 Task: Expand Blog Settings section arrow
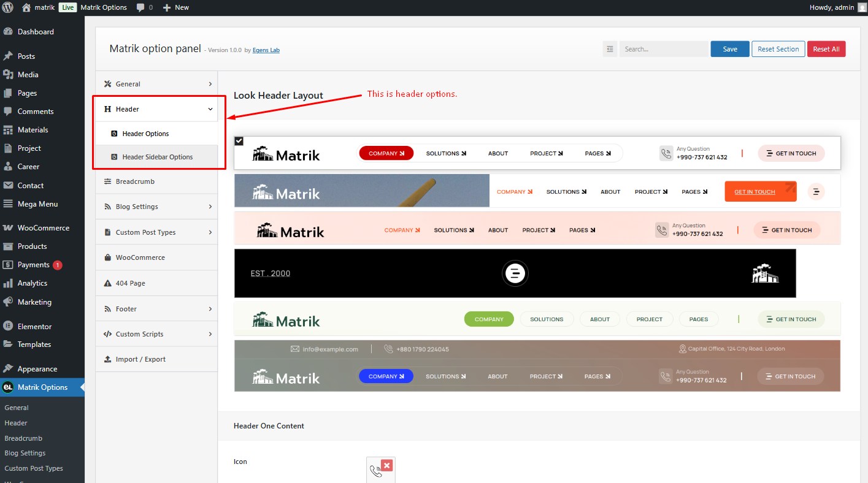210,207
